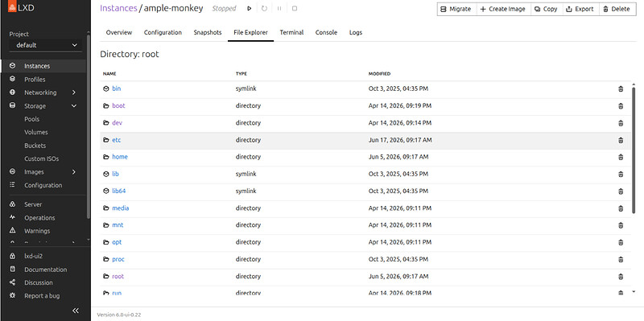Open Profiles in the sidebar
The width and height of the screenshot is (644, 321).
[x=43, y=79]
